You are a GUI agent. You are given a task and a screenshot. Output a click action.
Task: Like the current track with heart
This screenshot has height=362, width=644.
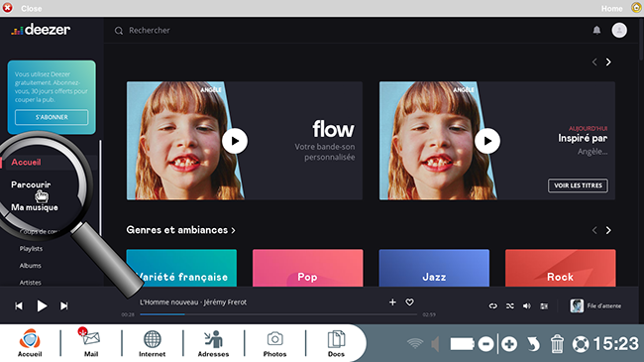[409, 302]
